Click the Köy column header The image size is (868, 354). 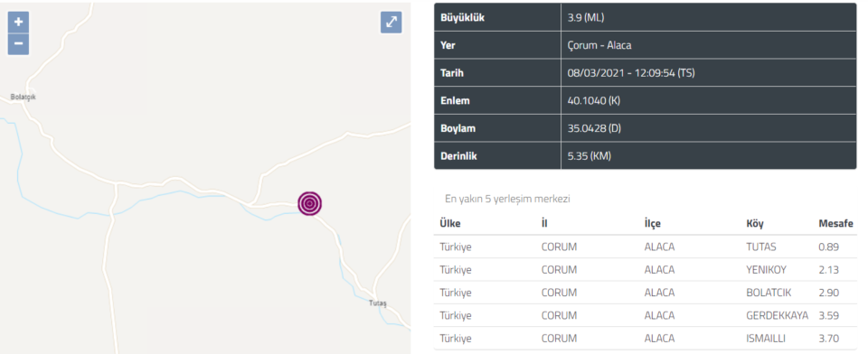[x=754, y=224]
